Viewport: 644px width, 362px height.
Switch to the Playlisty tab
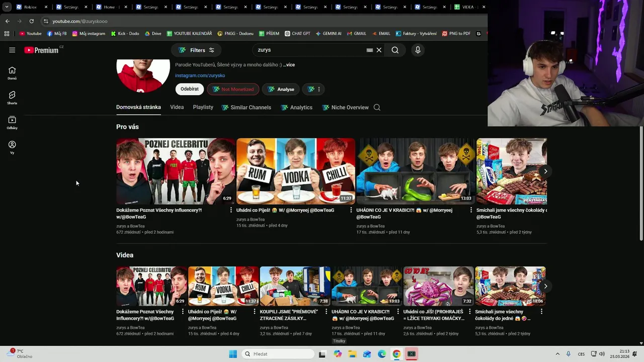coord(203,107)
